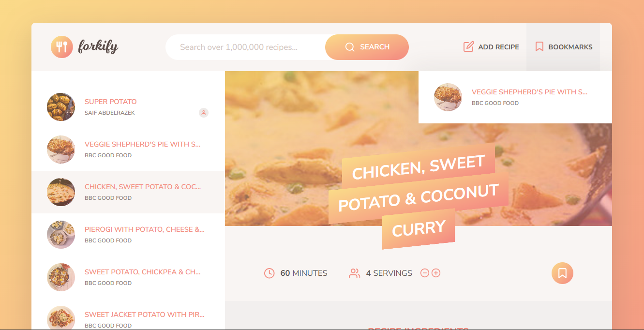Open the Super Potato recipe result
The width and height of the screenshot is (644, 330).
point(128,107)
